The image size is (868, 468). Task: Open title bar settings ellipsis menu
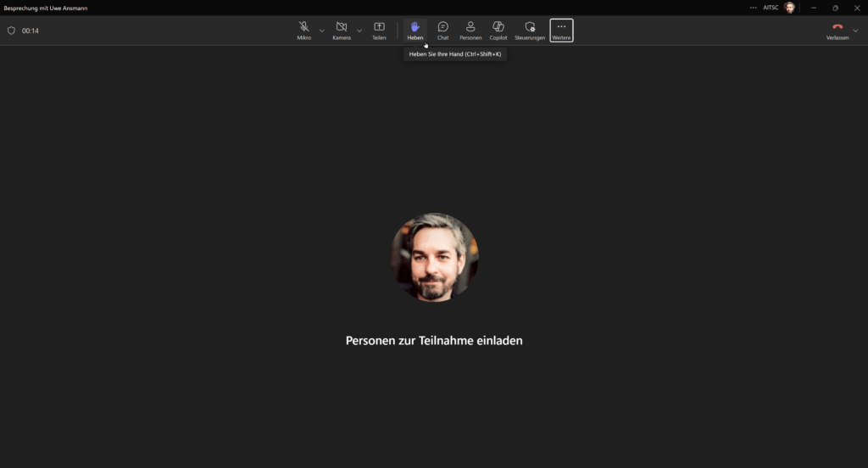click(x=753, y=8)
